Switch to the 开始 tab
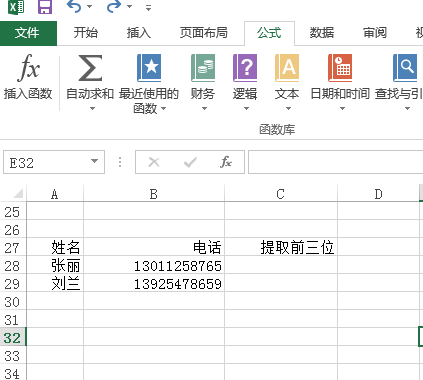 (86, 33)
